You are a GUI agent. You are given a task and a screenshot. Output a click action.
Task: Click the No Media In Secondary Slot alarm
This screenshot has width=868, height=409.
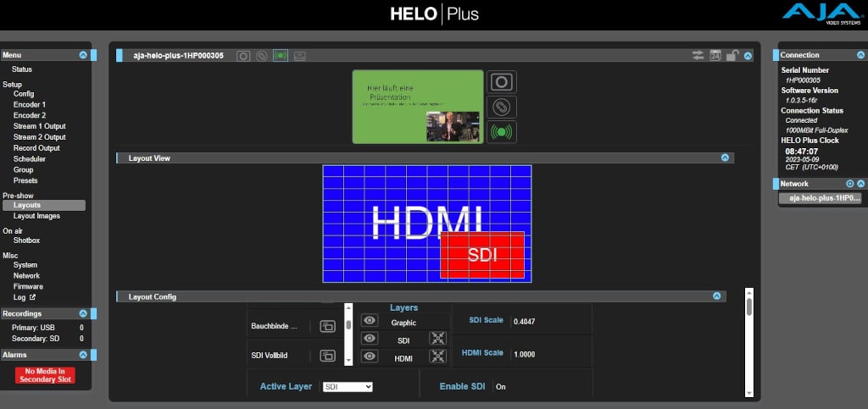(x=45, y=375)
